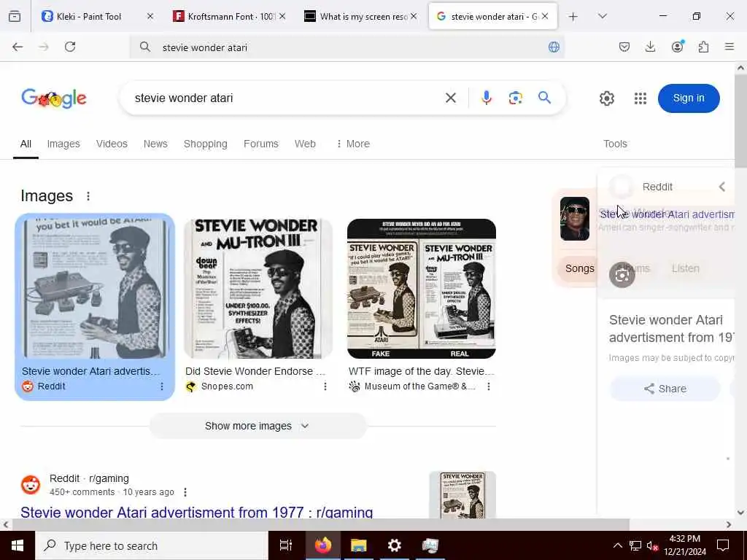Click the Firefox address bar

347,47
